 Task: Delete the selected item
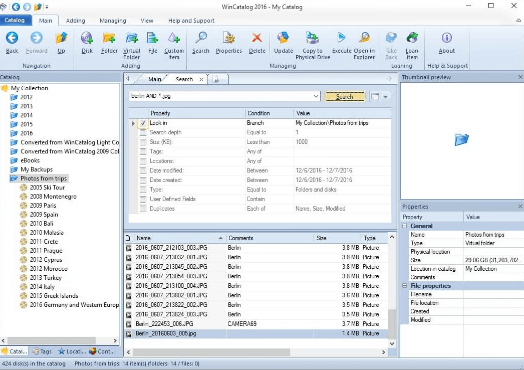(x=257, y=42)
